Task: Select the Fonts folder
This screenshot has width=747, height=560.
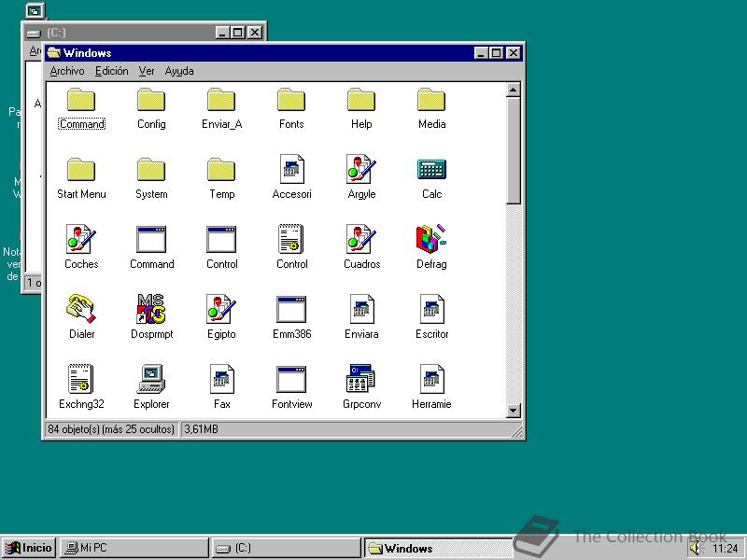Action: coord(291,100)
